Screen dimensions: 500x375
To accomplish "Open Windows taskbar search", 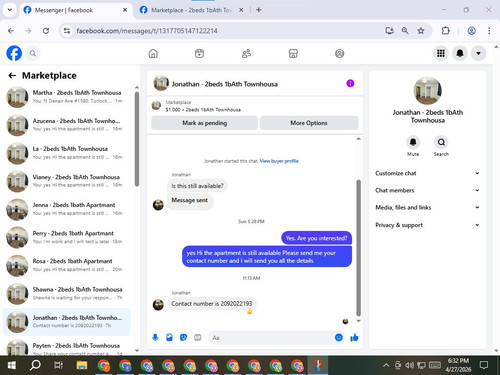I will pos(35,365).
